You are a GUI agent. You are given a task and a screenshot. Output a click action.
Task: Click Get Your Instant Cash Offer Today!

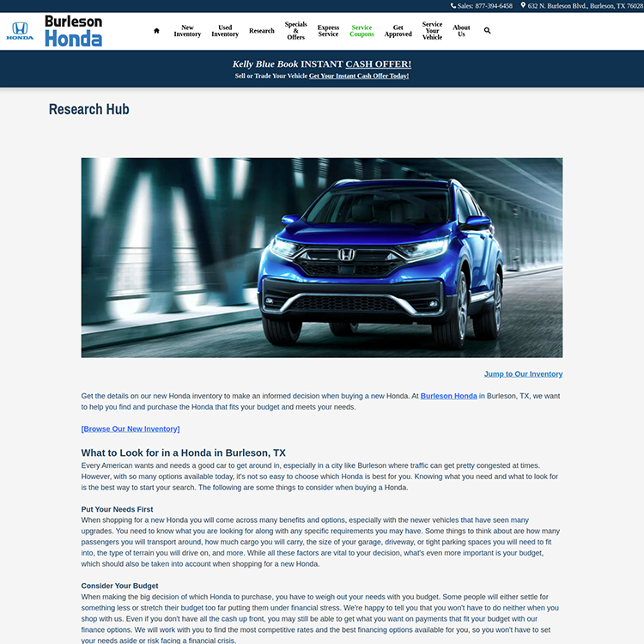(359, 76)
